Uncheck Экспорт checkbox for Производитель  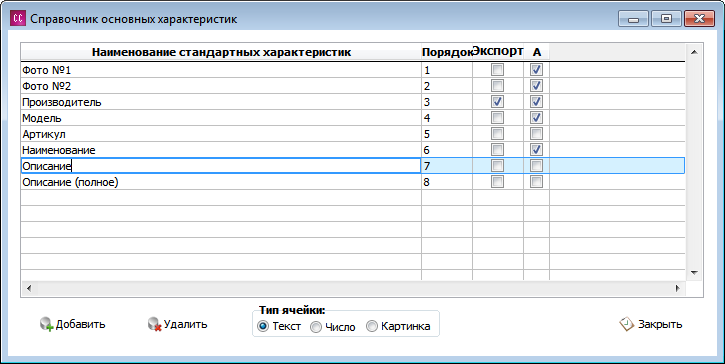(498, 102)
